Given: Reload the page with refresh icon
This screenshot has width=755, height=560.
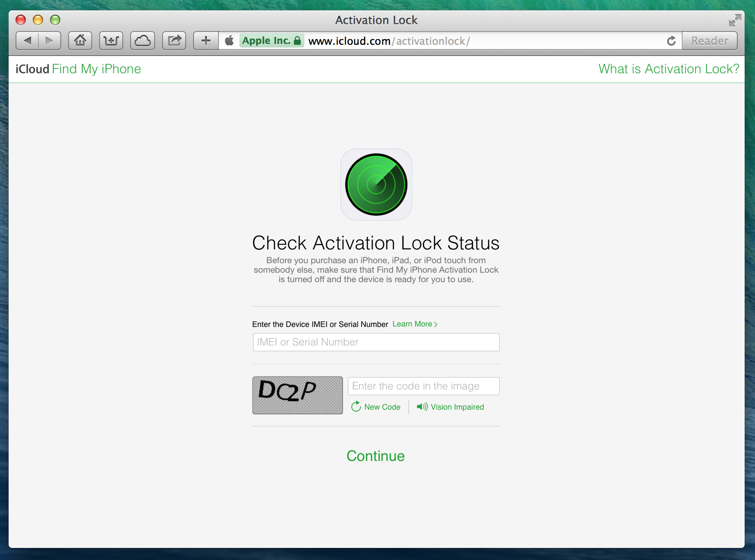Looking at the screenshot, I should [671, 41].
